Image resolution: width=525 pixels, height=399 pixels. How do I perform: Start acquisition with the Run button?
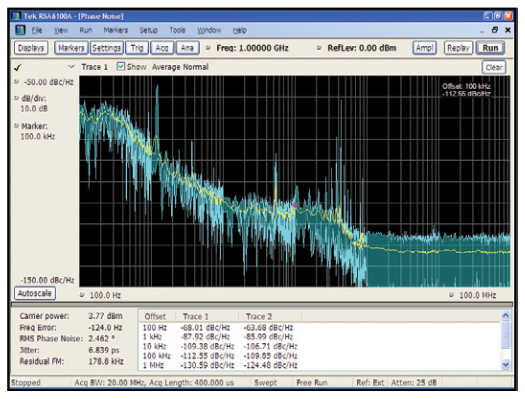[490, 48]
